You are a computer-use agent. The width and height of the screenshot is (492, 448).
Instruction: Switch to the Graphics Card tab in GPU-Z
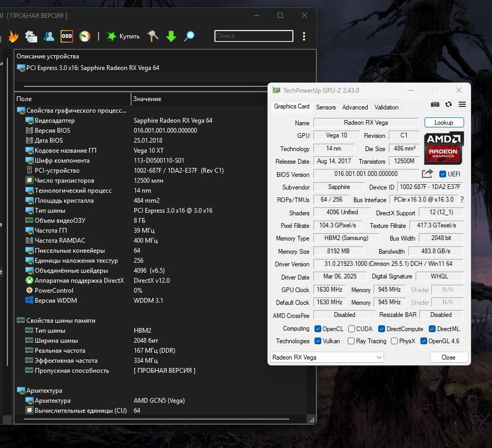[x=291, y=106]
